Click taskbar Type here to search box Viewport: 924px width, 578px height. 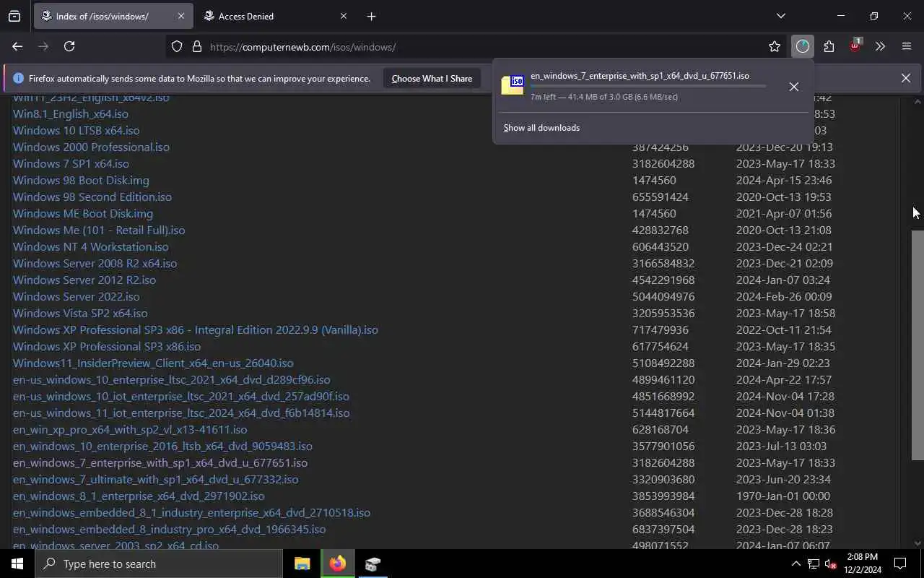tap(159, 564)
